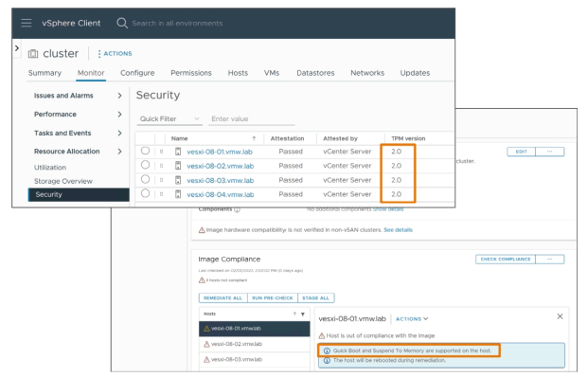Click the Attested by column header
Viewport: 588px width, 378px height.
(340, 138)
